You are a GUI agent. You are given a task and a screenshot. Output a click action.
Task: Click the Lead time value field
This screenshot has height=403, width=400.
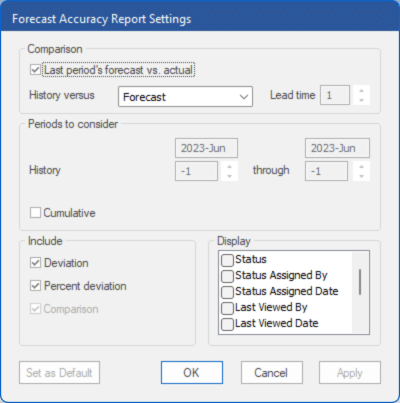tap(335, 95)
